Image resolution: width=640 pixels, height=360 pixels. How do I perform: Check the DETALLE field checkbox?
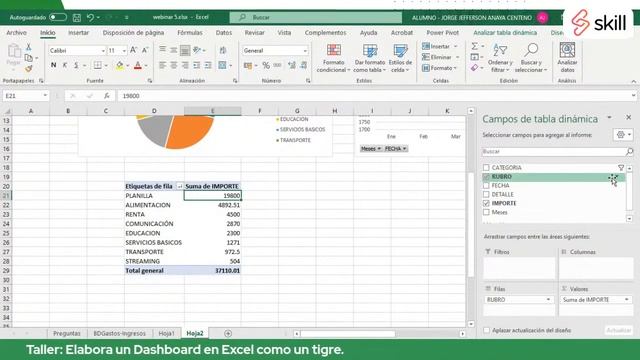click(x=486, y=195)
